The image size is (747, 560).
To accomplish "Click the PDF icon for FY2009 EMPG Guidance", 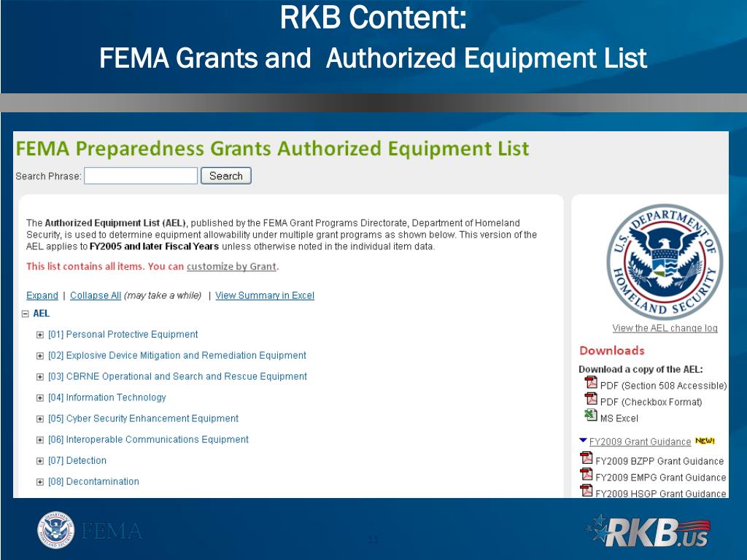I will (x=587, y=474).
